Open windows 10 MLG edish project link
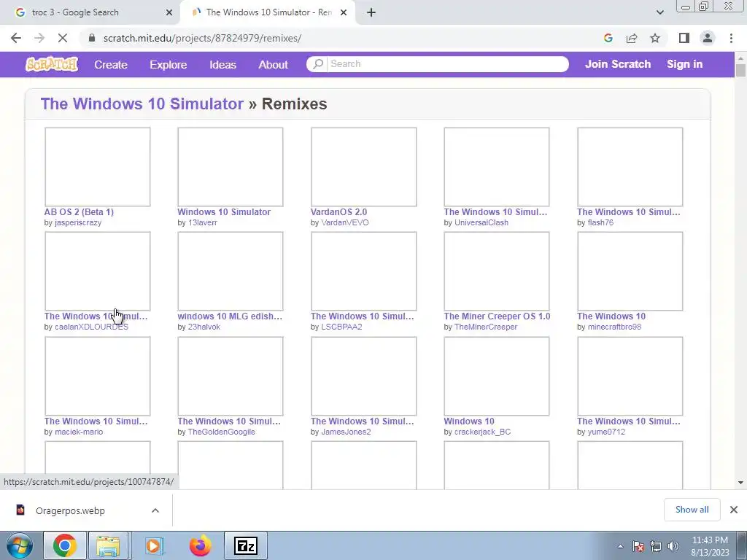 [x=230, y=316]
